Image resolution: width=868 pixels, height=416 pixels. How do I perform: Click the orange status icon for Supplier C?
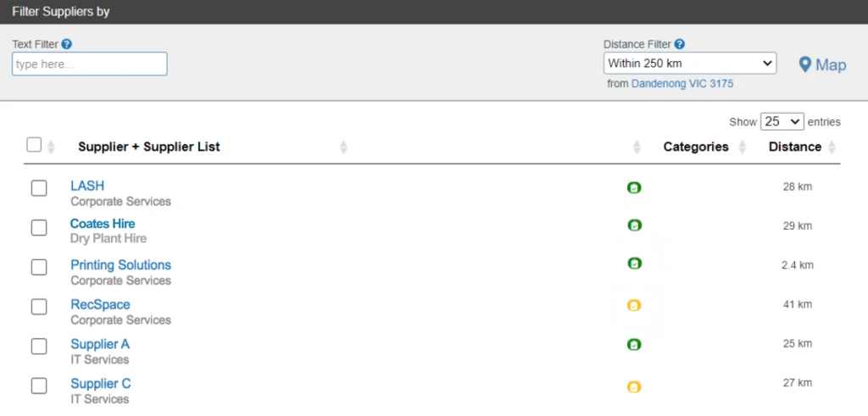click(x=634, y=386)
